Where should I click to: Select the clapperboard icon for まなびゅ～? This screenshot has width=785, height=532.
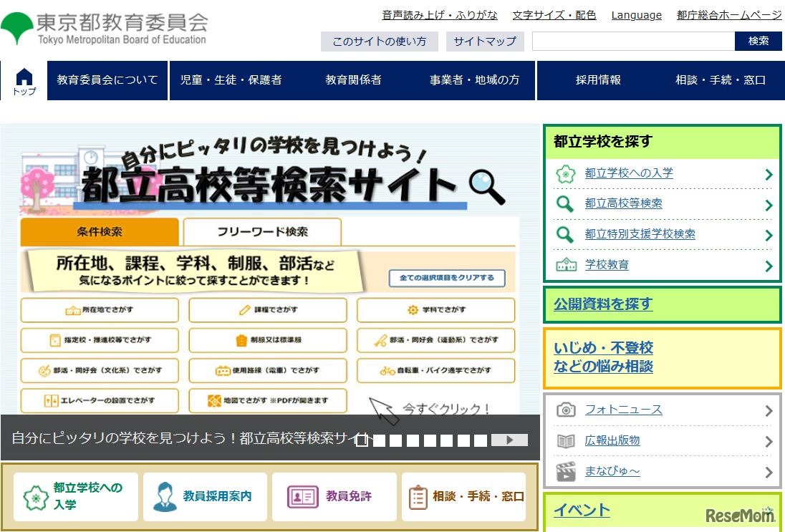pyautogui.click(x=567, y=471)
